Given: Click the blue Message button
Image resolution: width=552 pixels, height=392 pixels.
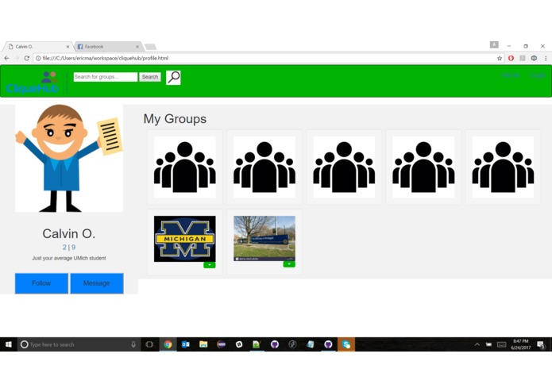Looking at the screenshot, I should tap(97, 283).
